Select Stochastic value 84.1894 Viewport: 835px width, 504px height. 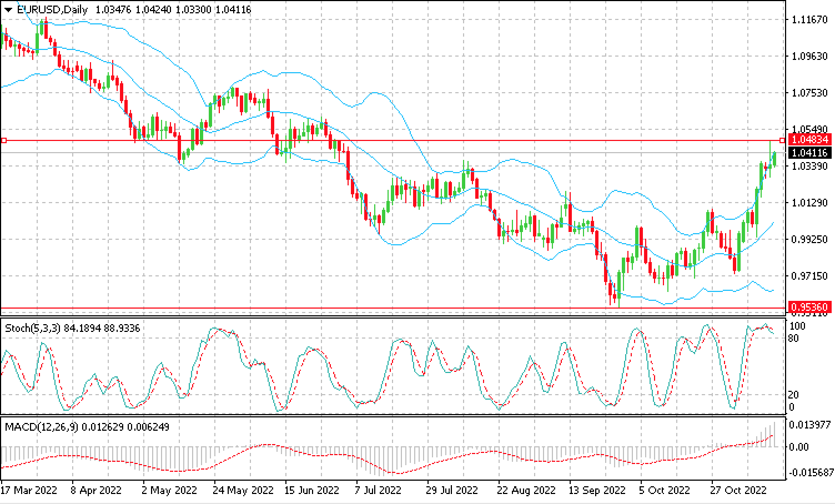coord(82,328)
